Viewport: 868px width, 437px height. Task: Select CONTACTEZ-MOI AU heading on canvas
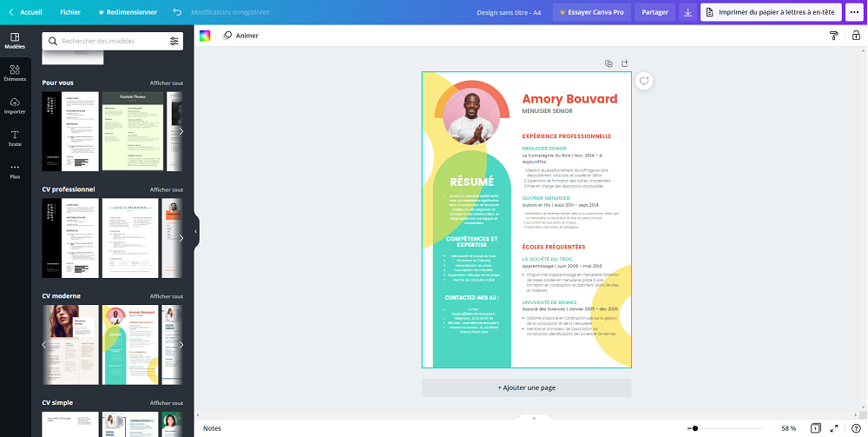(x=471, y=297)
